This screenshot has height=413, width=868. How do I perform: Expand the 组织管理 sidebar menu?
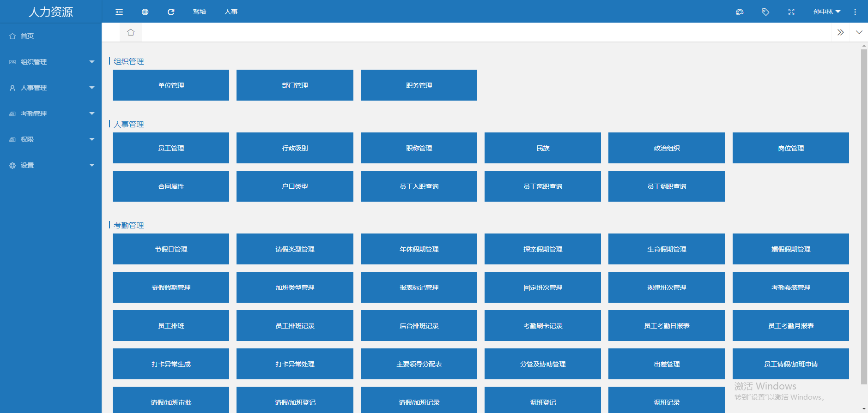(x=51, y=62)
